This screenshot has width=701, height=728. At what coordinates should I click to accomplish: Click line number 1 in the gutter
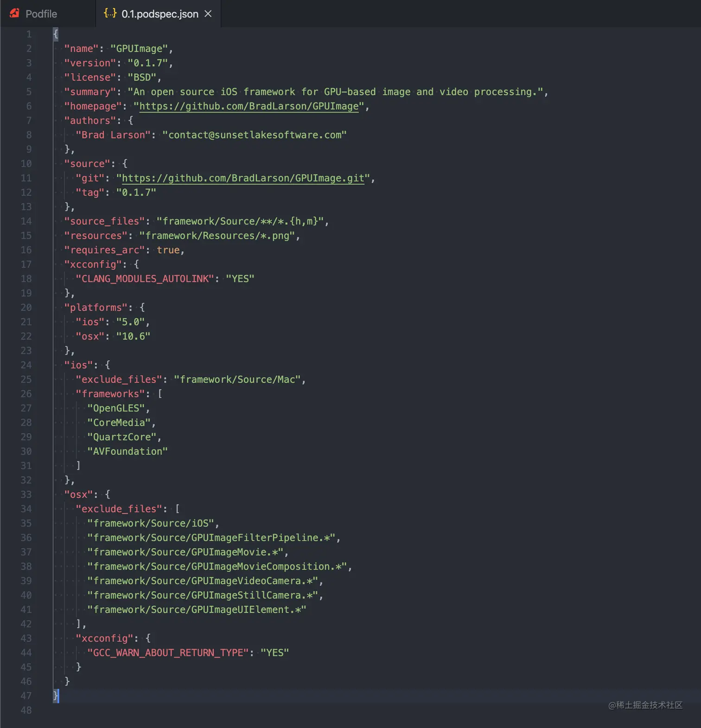pyautogui.click(x=29, y=34)
